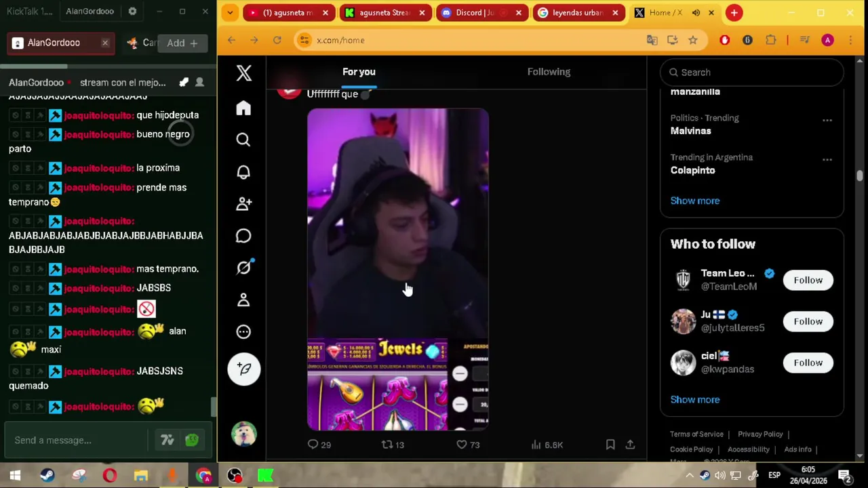Translate this page icon in address bar
The image size is (868, 488).
coord(652,41)
